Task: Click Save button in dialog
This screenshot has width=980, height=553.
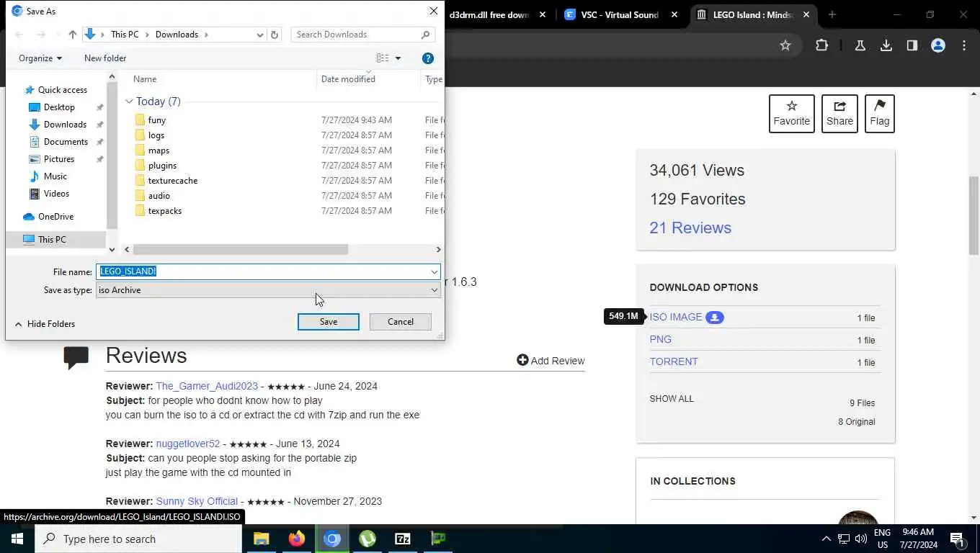Action: pyautogui.click(x=329, y=322)
